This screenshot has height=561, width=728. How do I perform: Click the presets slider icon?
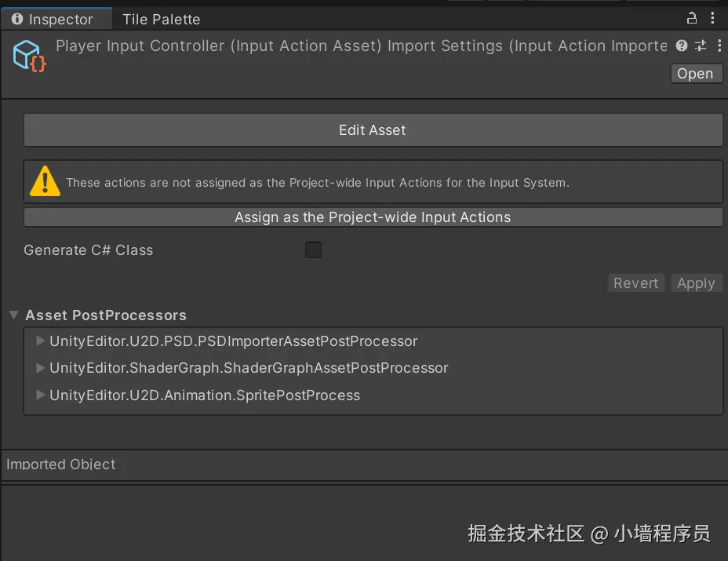click(701, 46)
